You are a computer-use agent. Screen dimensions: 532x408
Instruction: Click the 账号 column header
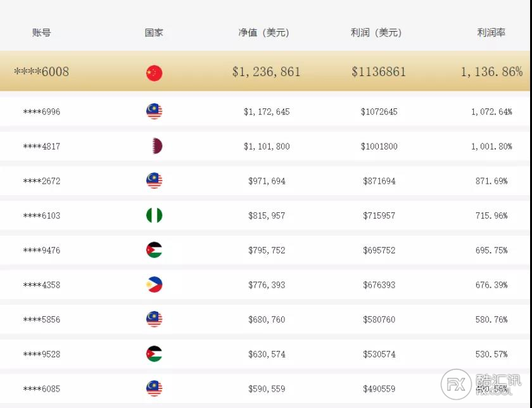pos(41,32)
